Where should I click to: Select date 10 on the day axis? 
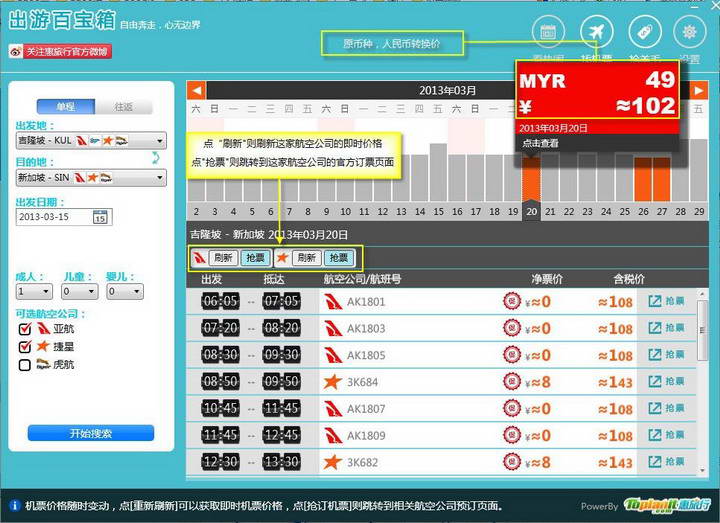pos(345,212)
